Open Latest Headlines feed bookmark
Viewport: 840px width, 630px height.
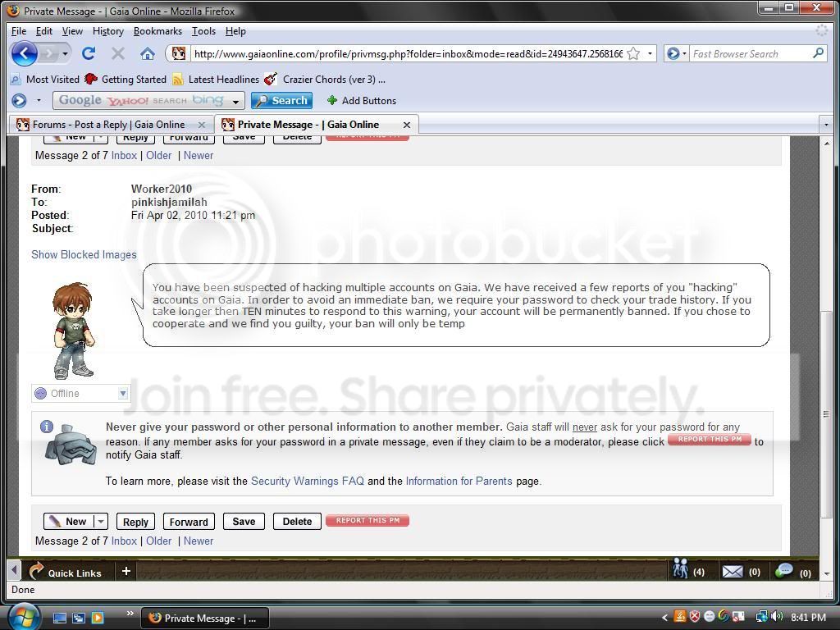pos(216,80)
